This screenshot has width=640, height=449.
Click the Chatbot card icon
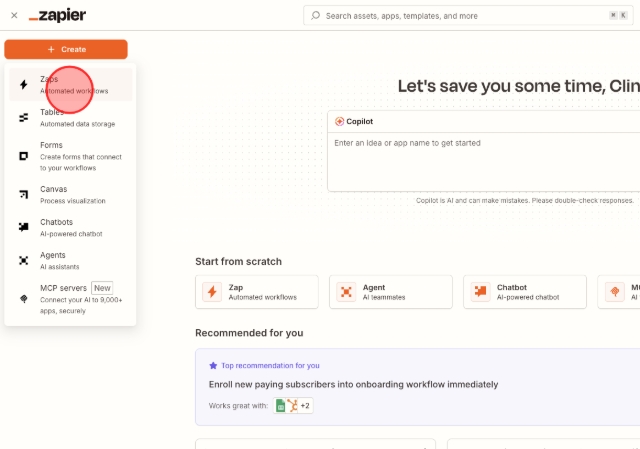pyautogui.click(x=480, y=292)
